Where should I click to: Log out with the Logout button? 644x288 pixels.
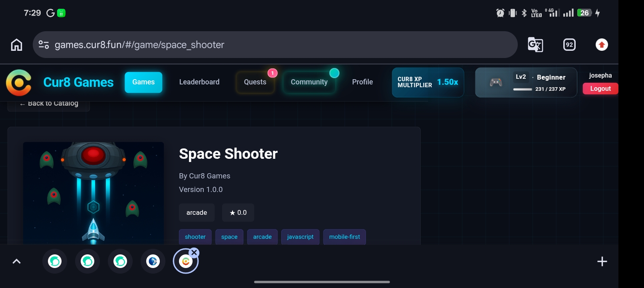(600, 88)
